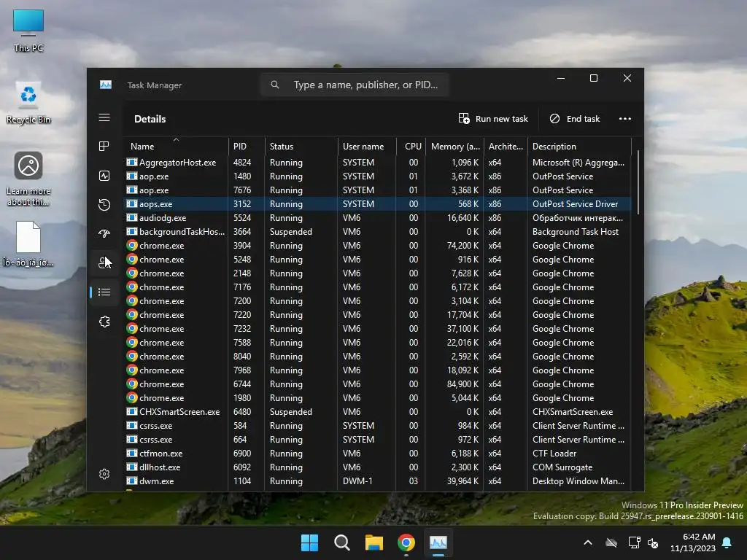Open Task Manager settings gear
747x560 pixels.
tap(104, 474)
